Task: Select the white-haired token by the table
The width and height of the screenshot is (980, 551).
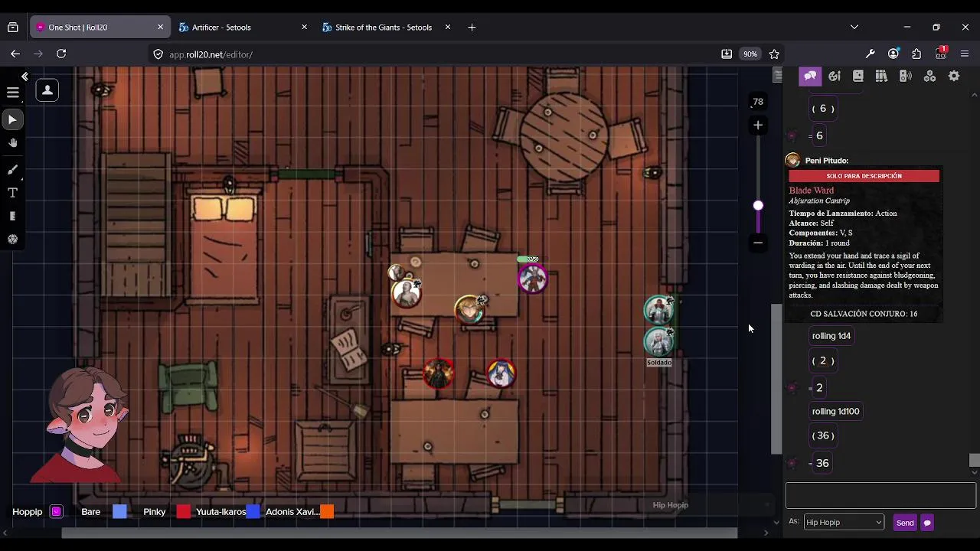Action: point(406,293)
